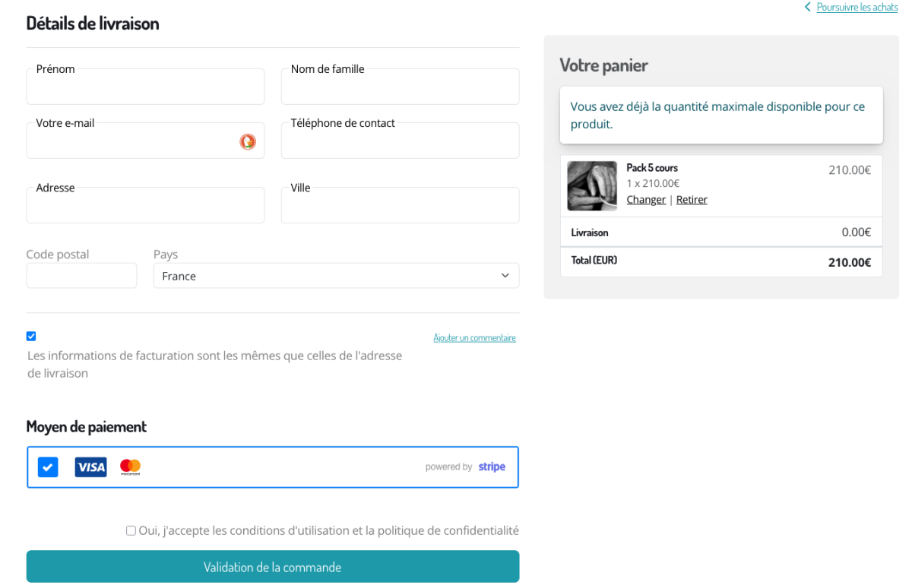Select the Code postal input box
The height and width of the screenshot is (588, 912).
click(81, 276)
